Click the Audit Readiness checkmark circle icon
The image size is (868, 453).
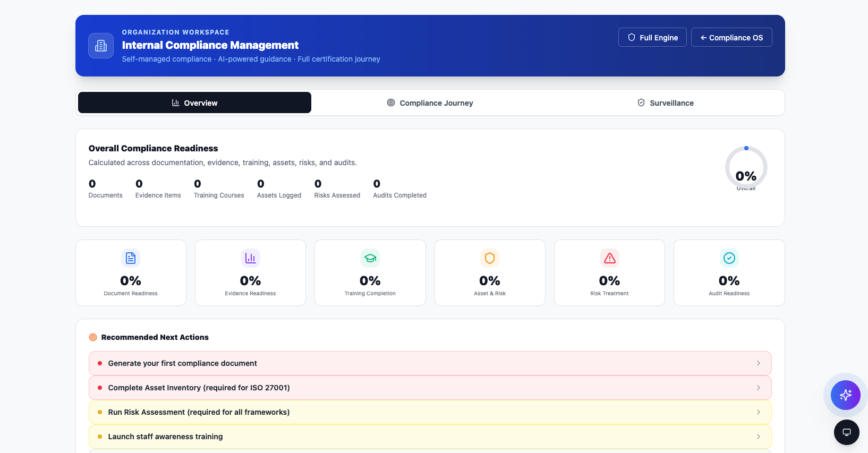tap(729, 258)
